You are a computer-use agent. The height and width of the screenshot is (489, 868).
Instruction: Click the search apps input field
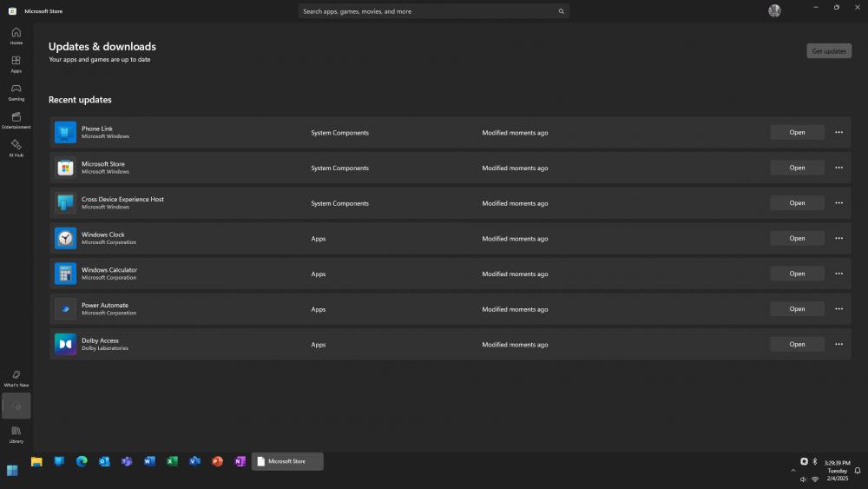pyautogui.click(x=425, y=11)
